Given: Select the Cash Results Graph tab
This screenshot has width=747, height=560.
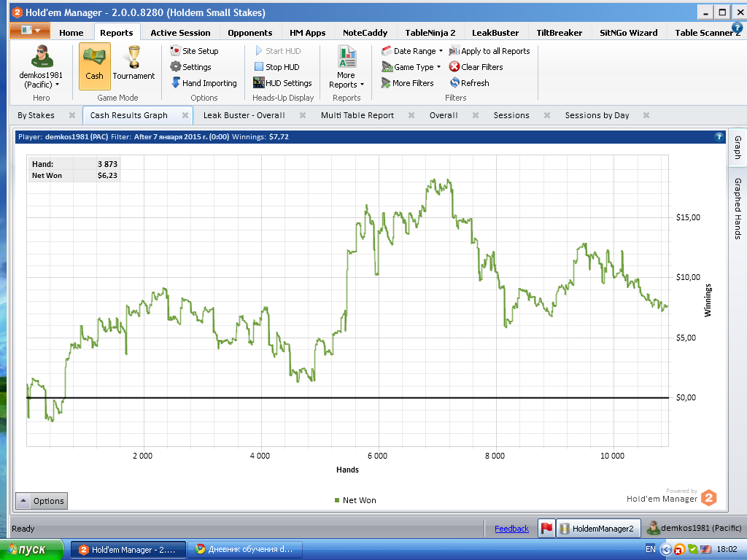Looking at the screenshot, I should coord(129,115).
